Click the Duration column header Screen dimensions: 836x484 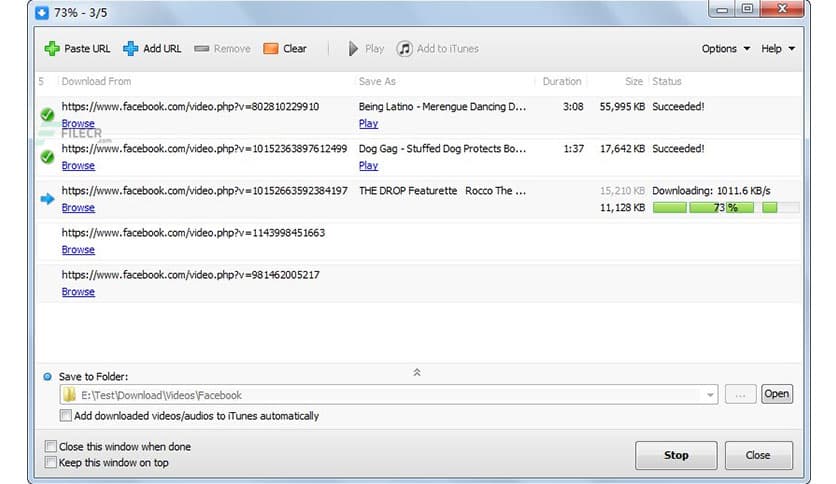point(562,81)
